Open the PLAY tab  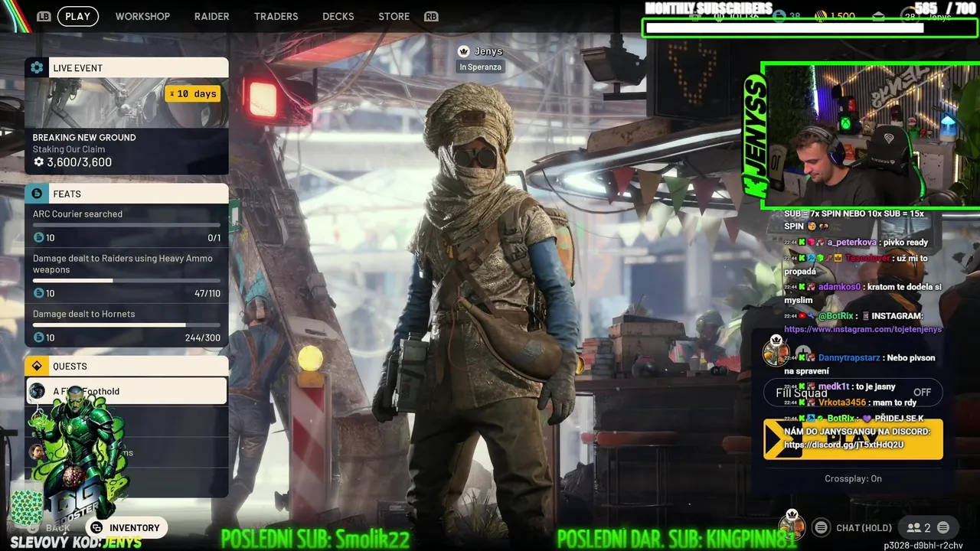pos(77,16)
